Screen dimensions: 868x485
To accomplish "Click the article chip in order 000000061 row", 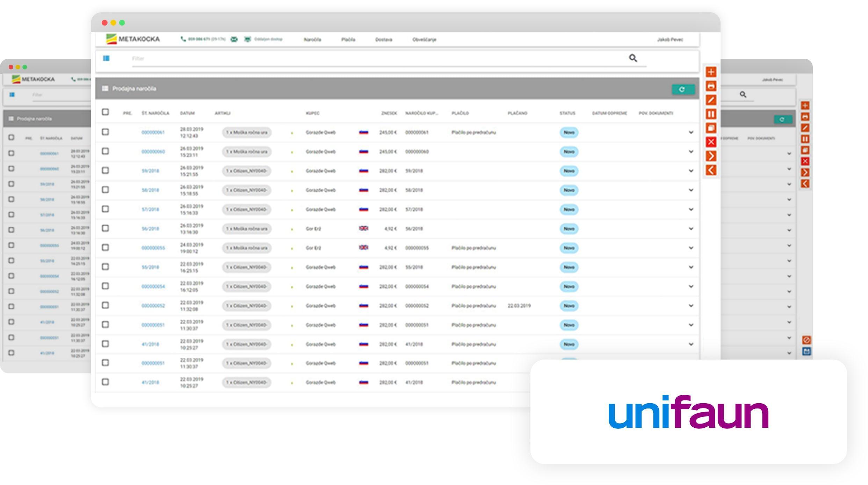I will coord(247,132).
